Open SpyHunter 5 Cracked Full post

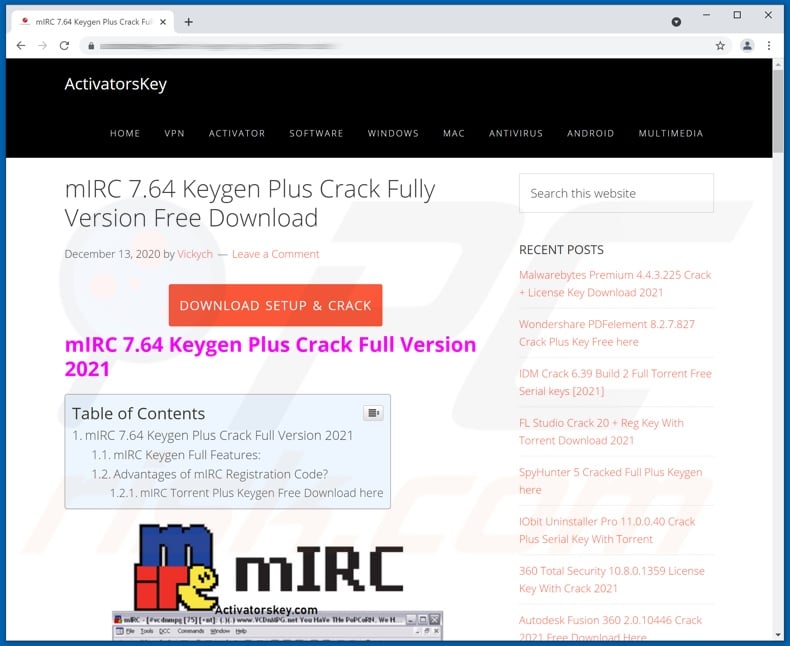[x=610, y=481]
